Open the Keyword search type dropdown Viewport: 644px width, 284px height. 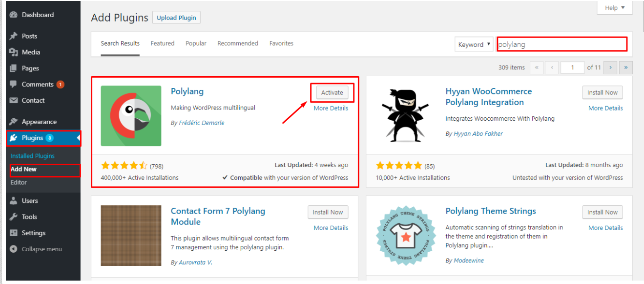coord(474,44)
